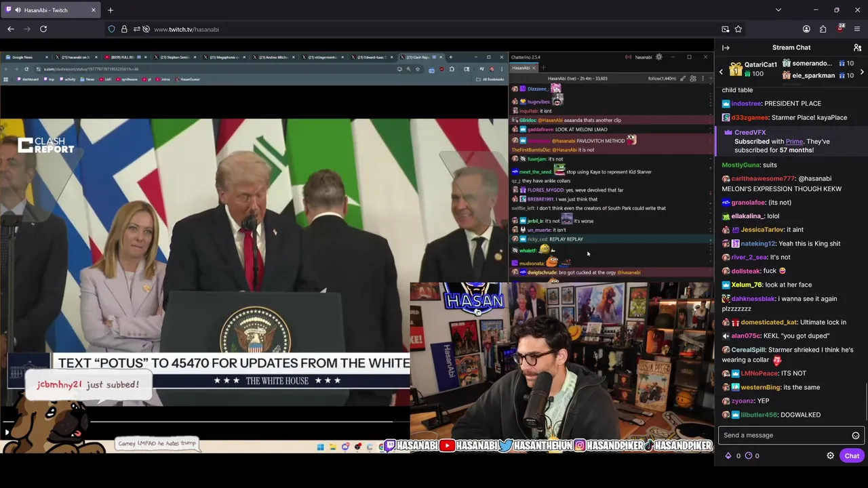The image size is (868, 488).
Task: Click username lilbutler456 in chat
Action: tap(759, 415)
